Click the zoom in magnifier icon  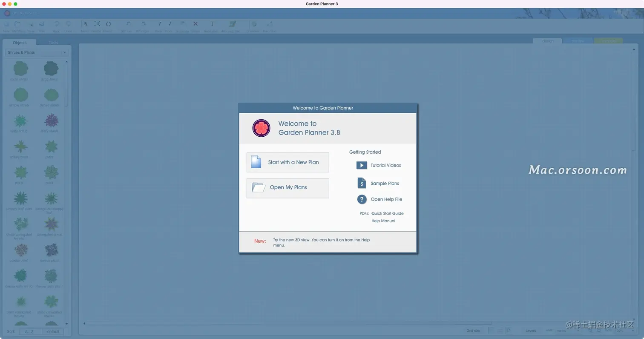(590, 330)
